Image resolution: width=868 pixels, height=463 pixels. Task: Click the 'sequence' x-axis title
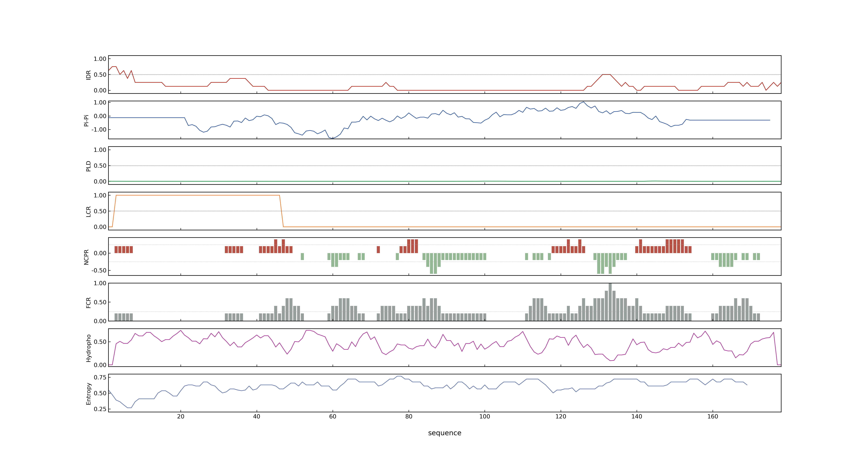point(444,433)
